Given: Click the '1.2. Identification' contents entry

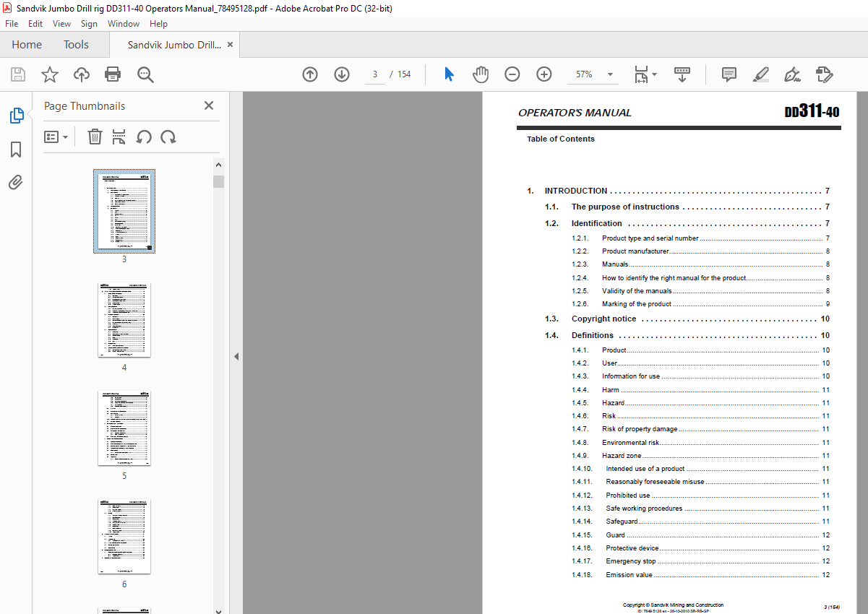Looking at the screenshot, I should pyautogui.click(x=687, y=223).
